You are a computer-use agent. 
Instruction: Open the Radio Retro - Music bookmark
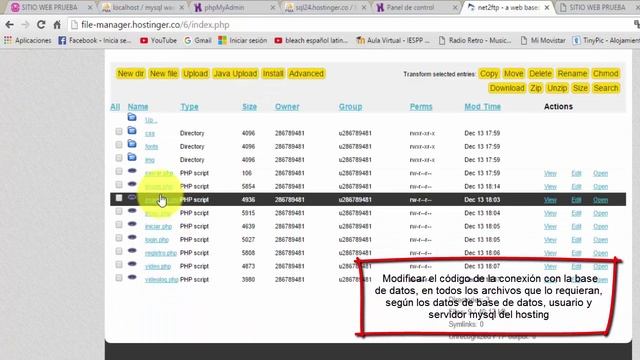475,40
